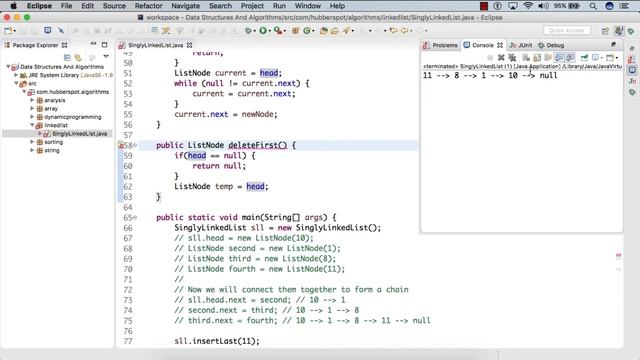Open dropdown arrow beside Open Console icon
This screenshot has width=640, height=360.
(x=617, y=58)
